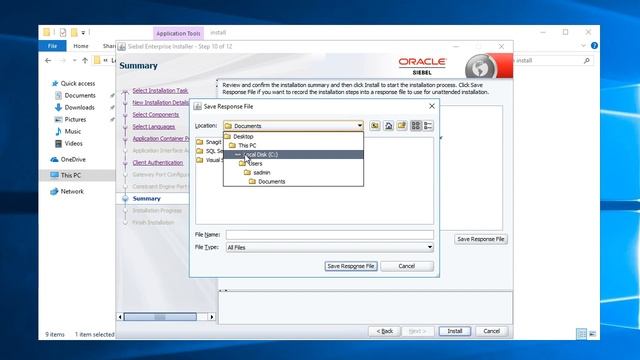This screenshot has width=640, height=360.
Task: Click Save Response File button in dialog
Action: click(351, 266)
